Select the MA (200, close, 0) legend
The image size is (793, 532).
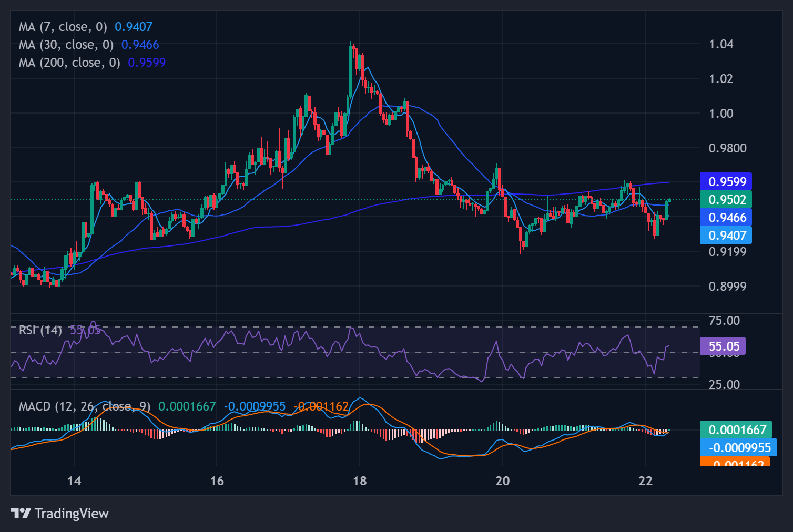coord(69,63)
